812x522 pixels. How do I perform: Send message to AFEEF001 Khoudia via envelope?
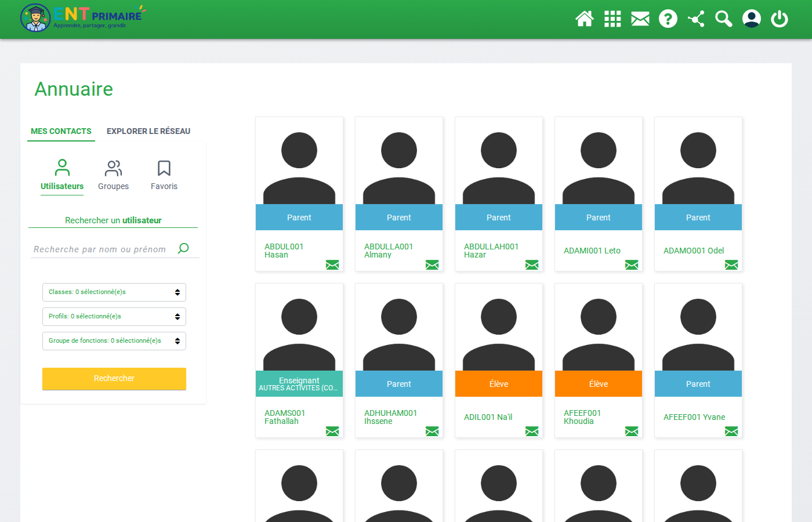[x=632, y=432]
